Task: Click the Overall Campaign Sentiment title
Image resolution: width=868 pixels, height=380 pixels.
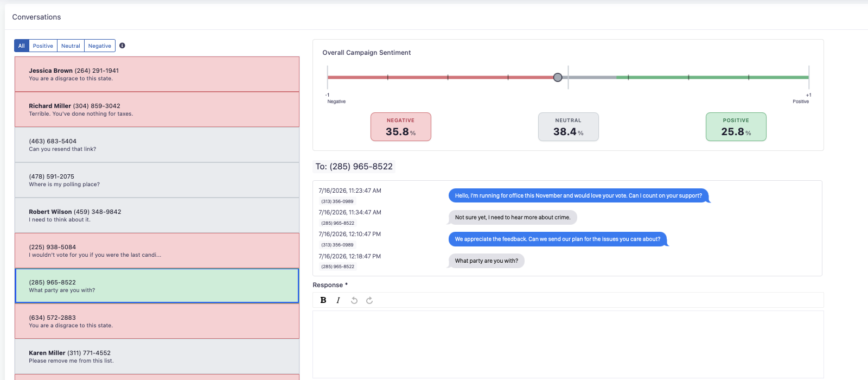Action: (x=367, y=53)
